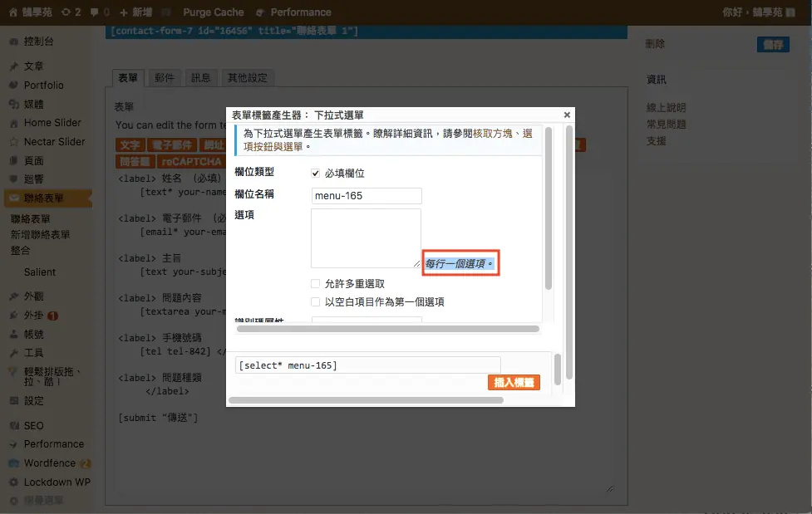Open 新增聯絡表單 submenu item
This screenshot has height=514, width=812.
(x=40, y=234)
